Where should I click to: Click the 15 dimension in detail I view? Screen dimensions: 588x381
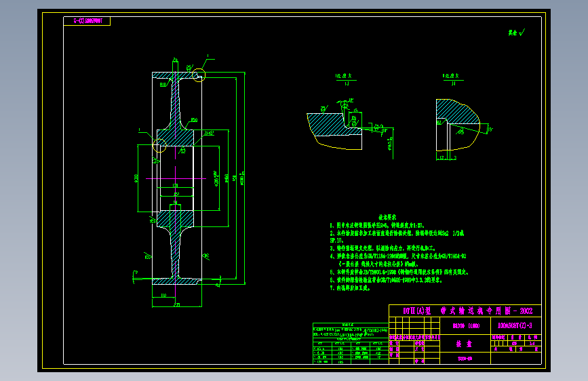[x=355, y=111]
